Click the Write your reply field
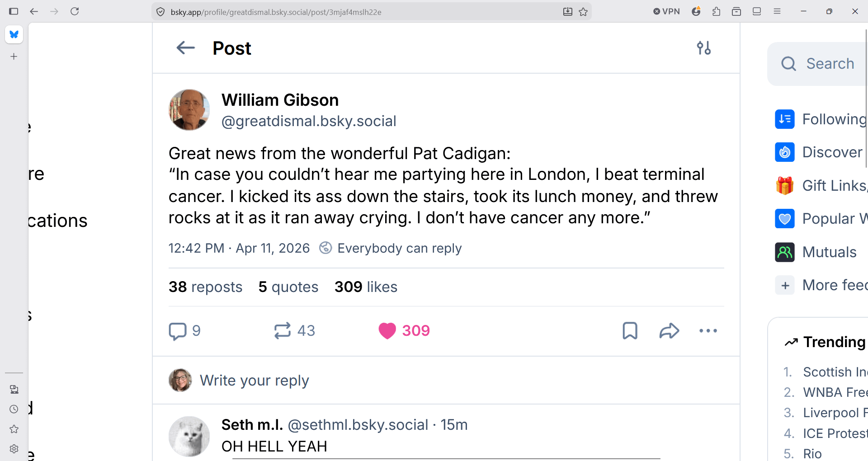This screenshot has height=461, width=868. 255,381
